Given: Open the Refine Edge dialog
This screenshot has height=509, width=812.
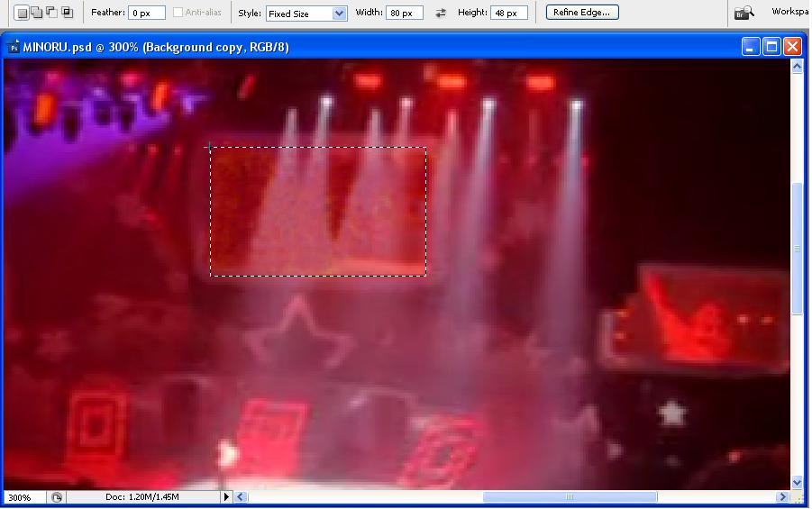Looking at the screenshot, I should click(x=582, y=13).
